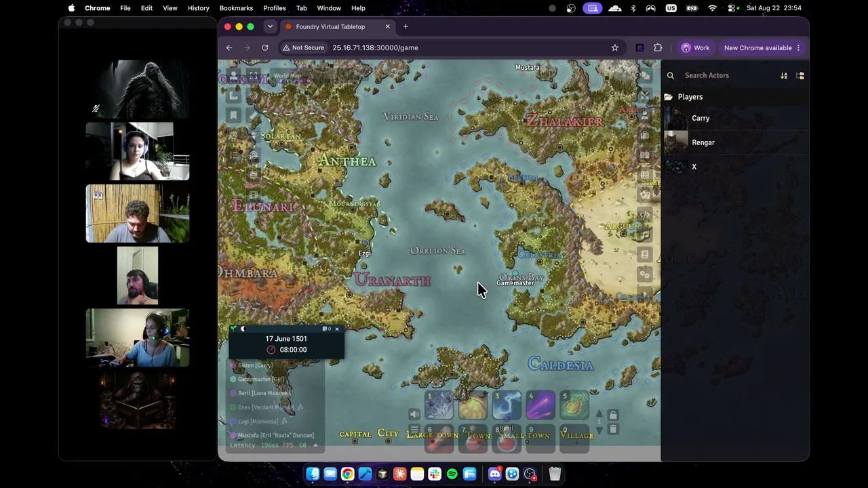Open the Profiles menu
The width and height of the screenshot is (868, 488).
275,8
